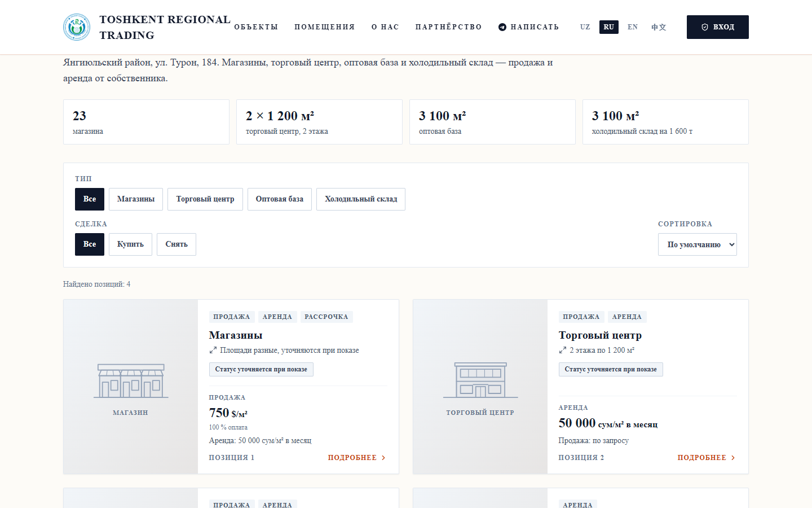Select the RU language option

(609, 27)
